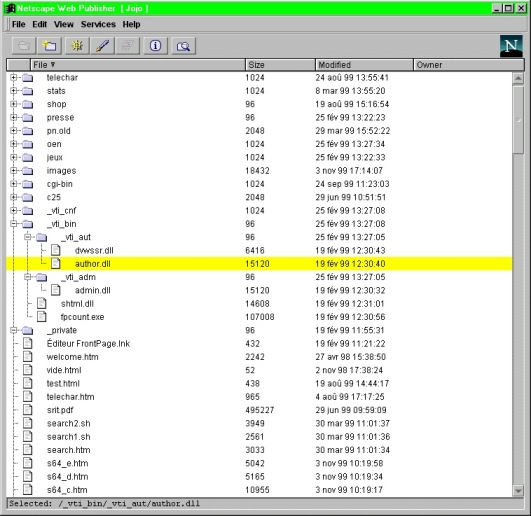Click the scrollbar up arrow
531x516 pixels.
click(518, 79)
